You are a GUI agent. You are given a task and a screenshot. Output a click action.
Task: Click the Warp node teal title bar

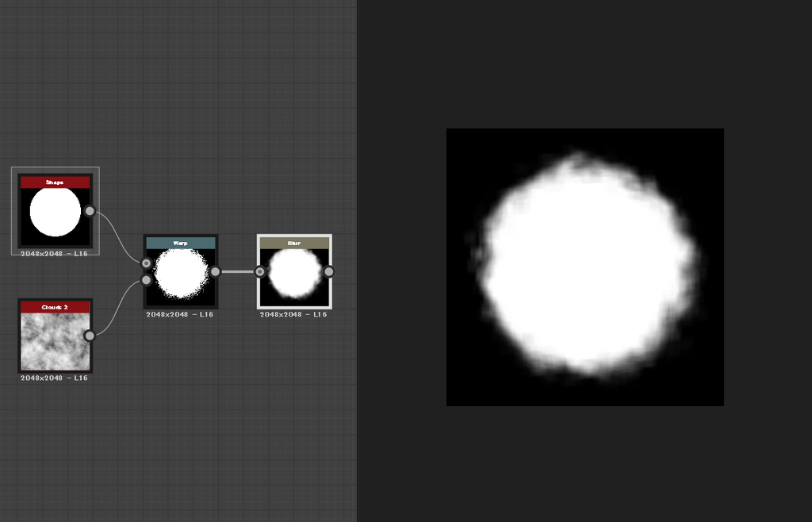181,243
